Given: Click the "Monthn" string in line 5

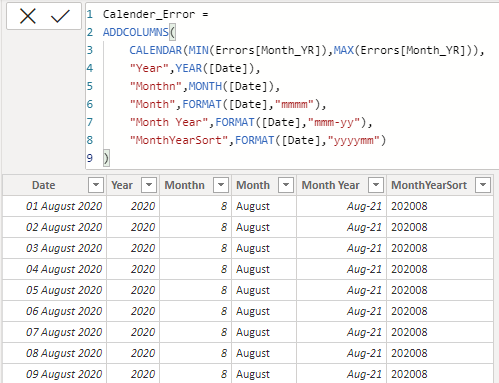Looking at the screenshot, I should tap(156, 86).
